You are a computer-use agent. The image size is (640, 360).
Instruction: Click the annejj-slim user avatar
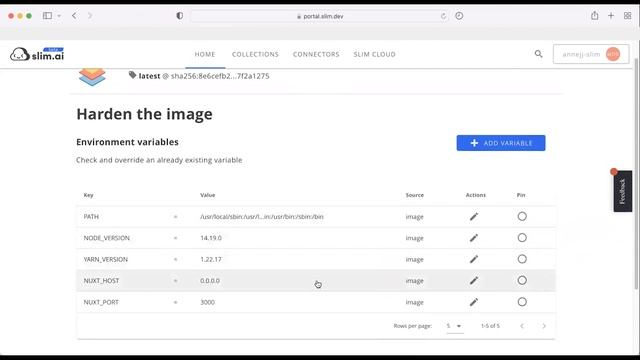613,54
